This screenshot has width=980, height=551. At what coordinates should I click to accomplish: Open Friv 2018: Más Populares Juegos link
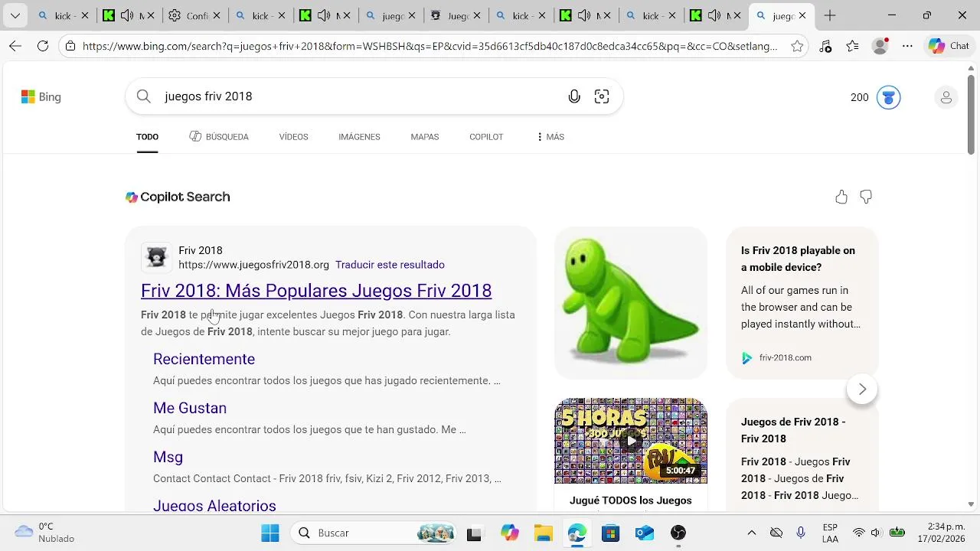pos(316,291)
